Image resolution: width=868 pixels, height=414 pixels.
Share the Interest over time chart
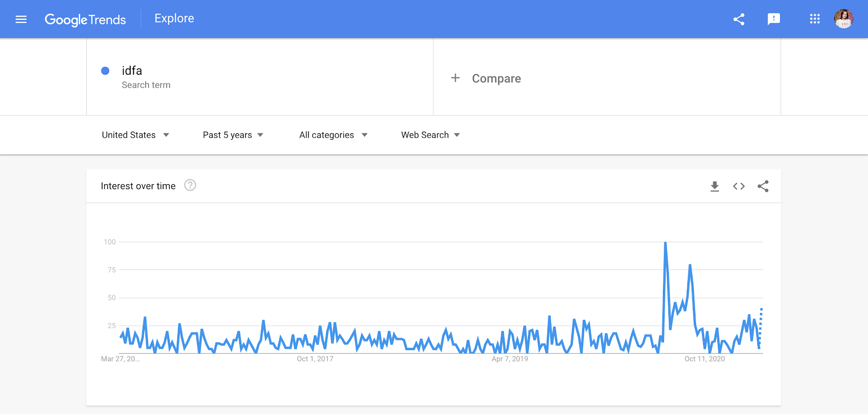point(763,186)
